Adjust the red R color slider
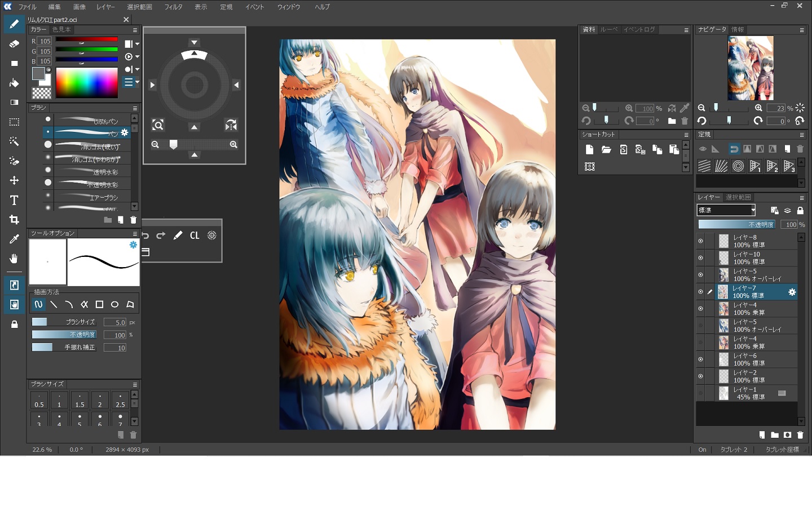Image resolution: width=812 pixels, height=524 pixels. click(x=86, y=41)
